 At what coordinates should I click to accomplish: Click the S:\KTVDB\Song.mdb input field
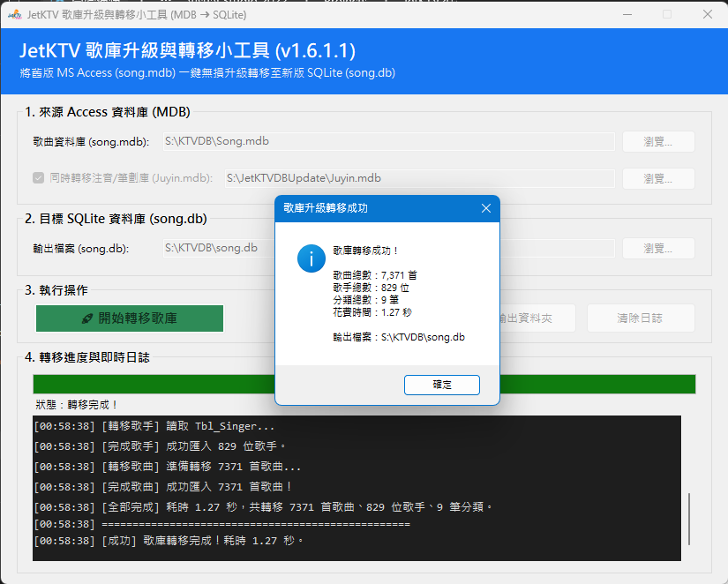coord(388,141)
